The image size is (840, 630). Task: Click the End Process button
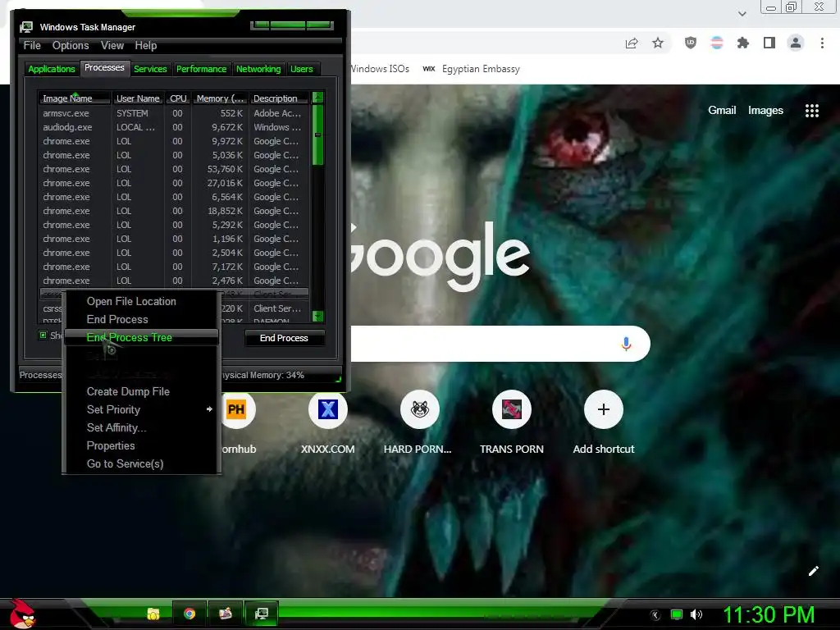click(285, 338)
